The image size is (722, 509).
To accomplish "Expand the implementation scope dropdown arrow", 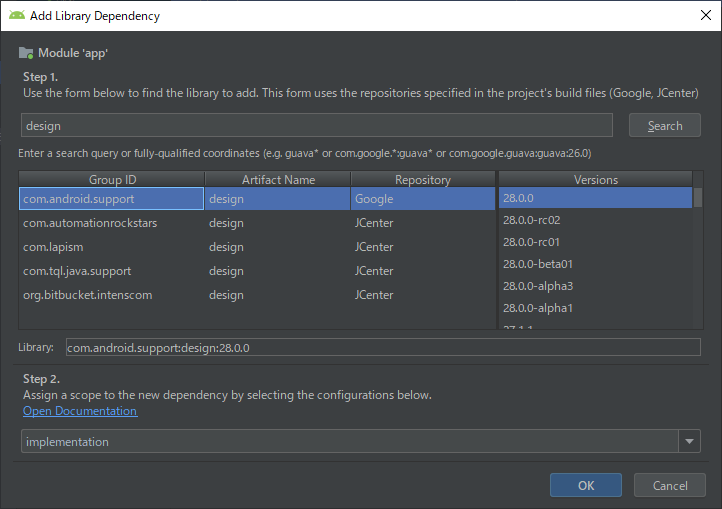I will point(689,441).
